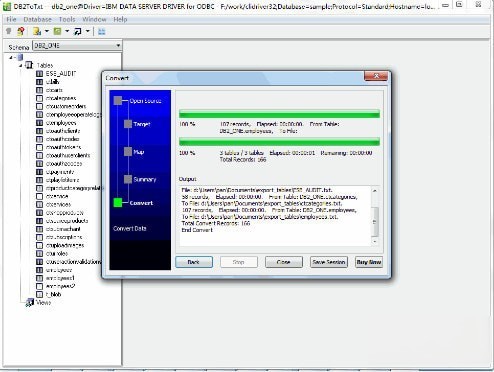
Task: Click the Buy Now button
Action: point(369,262)
